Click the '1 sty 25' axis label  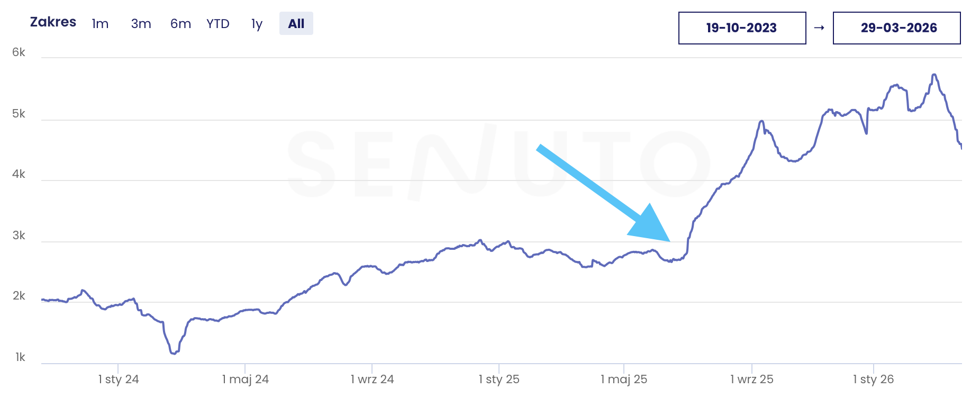coord(499,379)
